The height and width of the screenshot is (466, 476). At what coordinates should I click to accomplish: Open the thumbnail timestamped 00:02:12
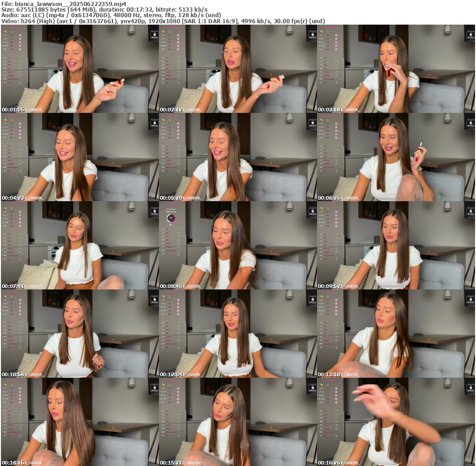coord(238,69)
